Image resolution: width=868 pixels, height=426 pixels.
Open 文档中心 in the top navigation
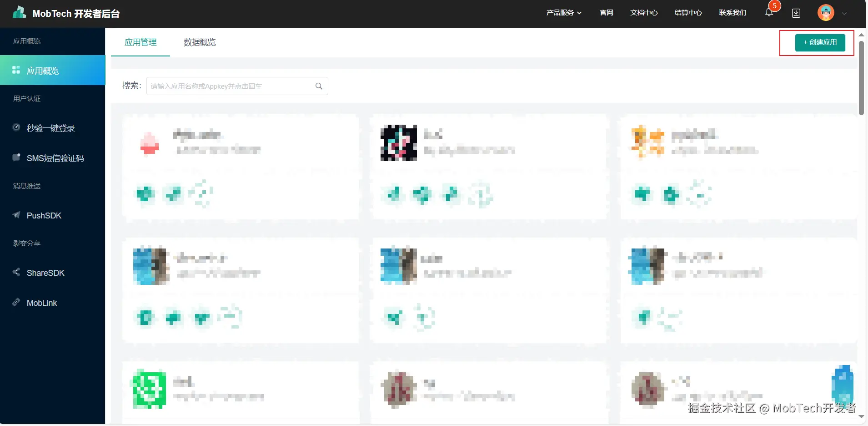coord(644,13)
